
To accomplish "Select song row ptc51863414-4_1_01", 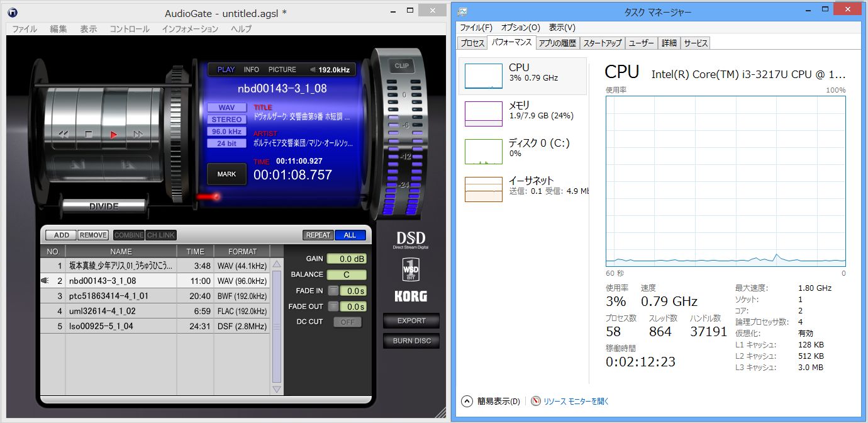I will click(155, 296).
